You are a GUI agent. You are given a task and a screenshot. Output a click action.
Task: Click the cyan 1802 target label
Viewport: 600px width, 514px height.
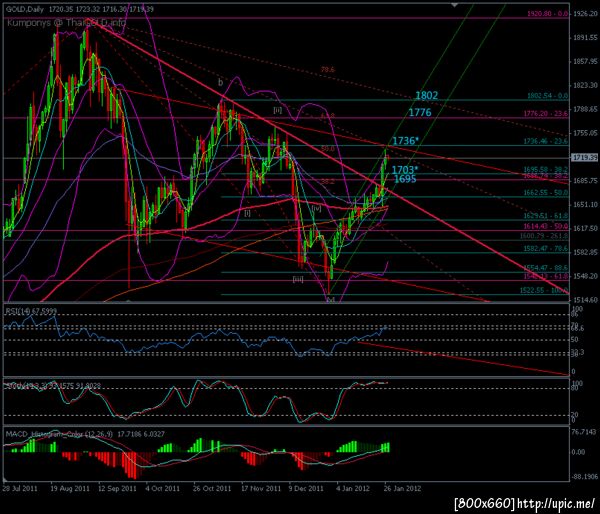[x=426, y=95]
